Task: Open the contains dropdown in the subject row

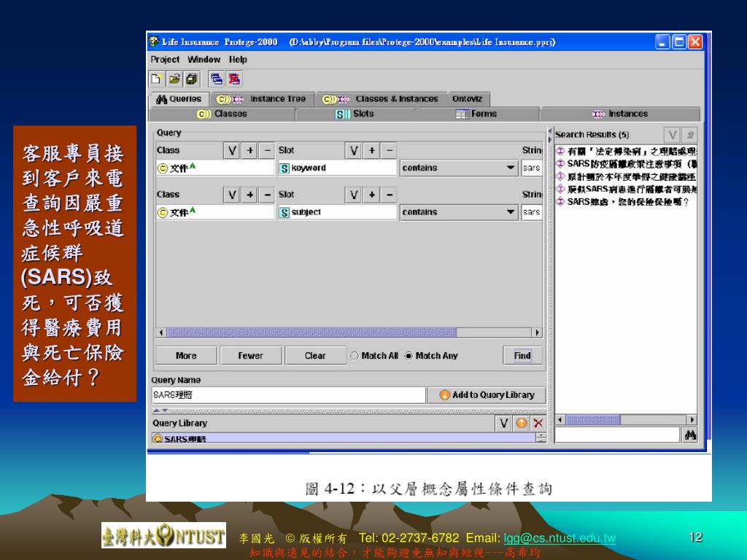Action: pyautogui.click(x=459, y=212)
